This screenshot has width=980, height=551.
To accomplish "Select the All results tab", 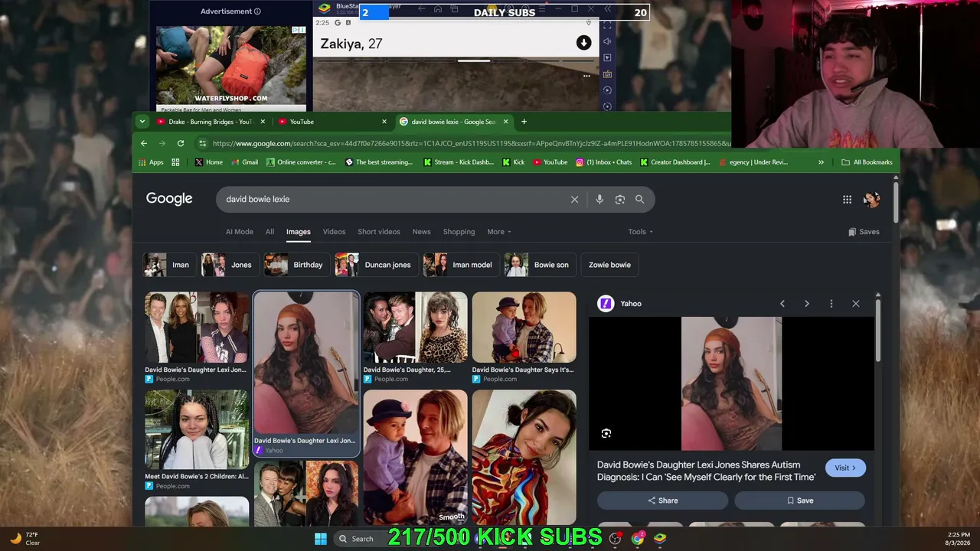I will (269, 232).
